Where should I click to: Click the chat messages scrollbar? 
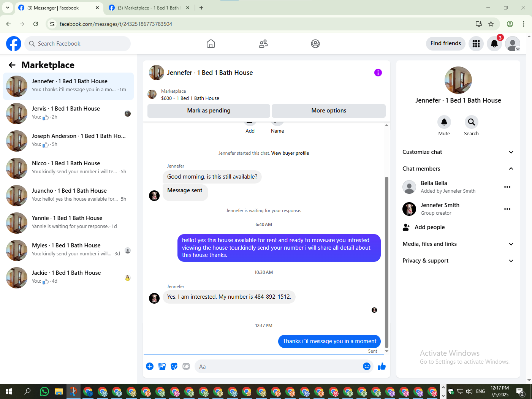386,262
